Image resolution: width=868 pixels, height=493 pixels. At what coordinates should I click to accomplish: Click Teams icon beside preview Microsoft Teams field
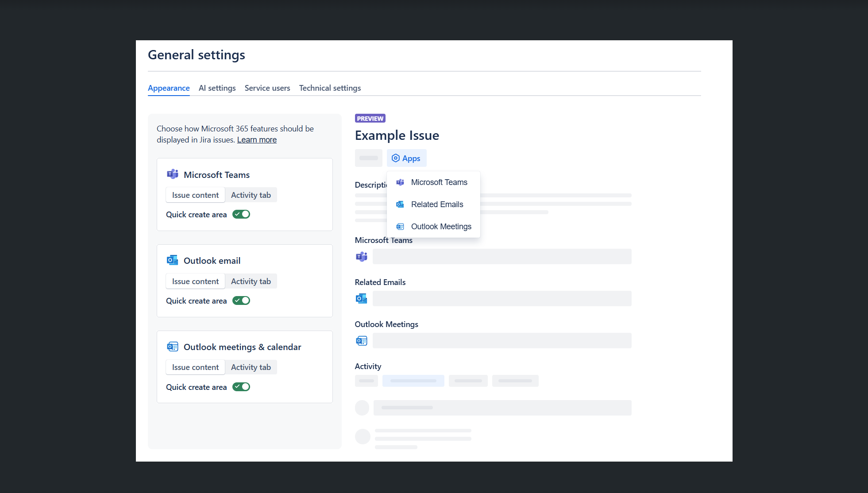pyautogui.click(x=362, y=257)
